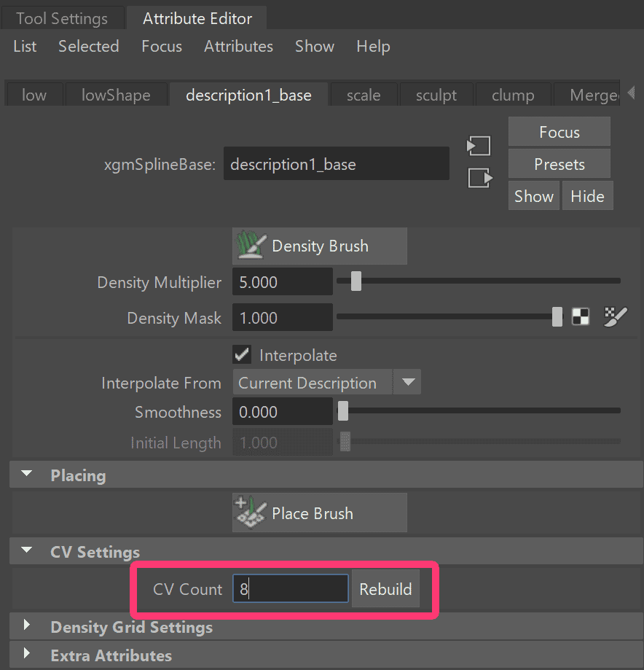This screenshot has width=644, height=670.
Task: Select the description1_base node tab
Action: tap(248, 95)
